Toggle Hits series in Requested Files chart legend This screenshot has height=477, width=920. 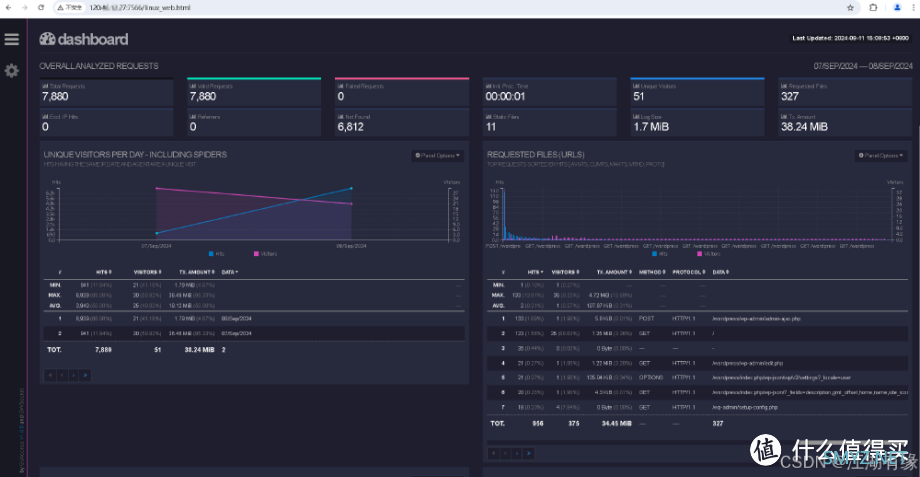click(660, 254)
